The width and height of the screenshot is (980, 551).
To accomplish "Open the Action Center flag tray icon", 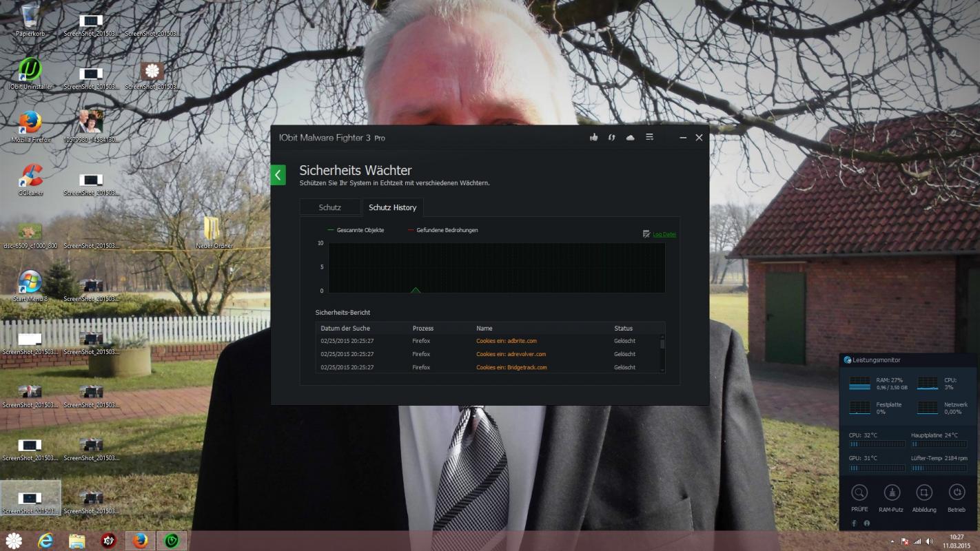I will (905, 541).
